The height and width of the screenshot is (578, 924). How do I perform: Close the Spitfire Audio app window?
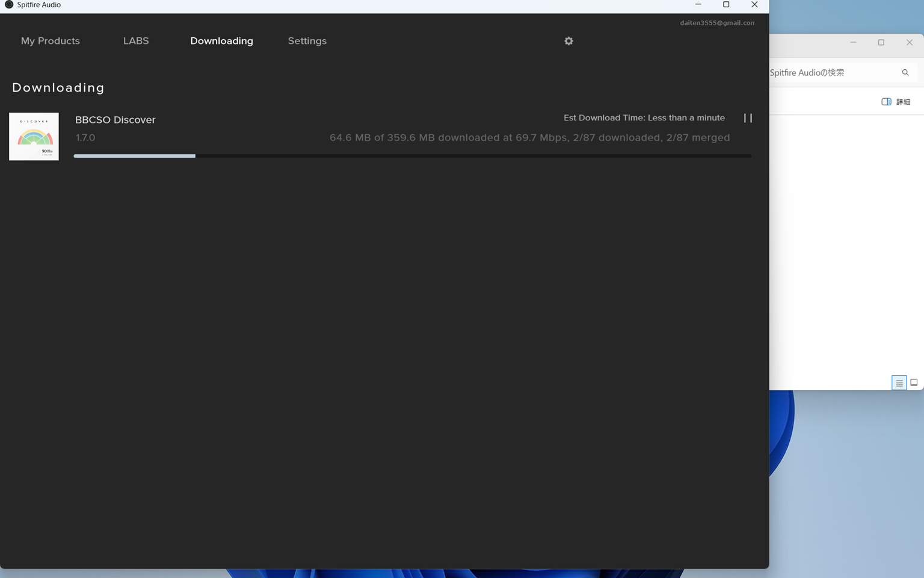point(754,5)
